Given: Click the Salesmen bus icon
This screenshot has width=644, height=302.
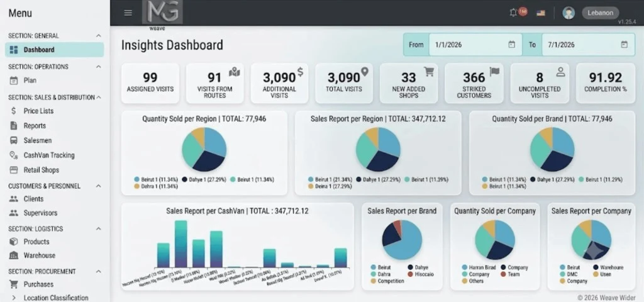Looking at the screenshot, I should [x=14, y=140].
